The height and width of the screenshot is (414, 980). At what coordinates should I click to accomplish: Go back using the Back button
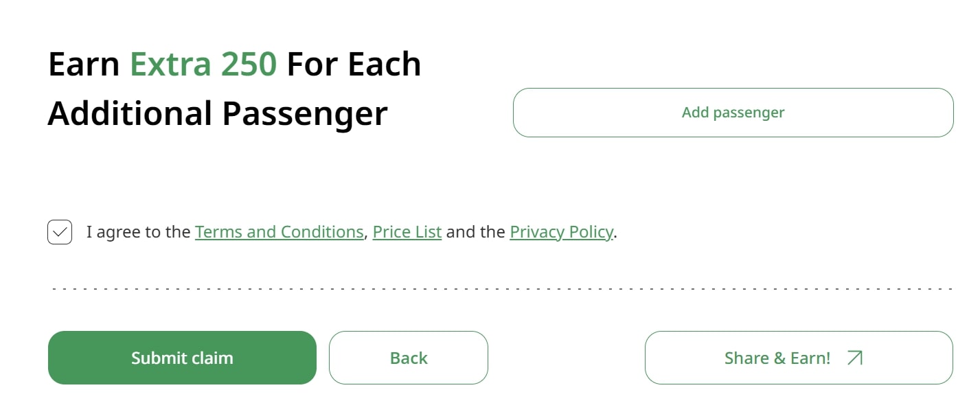pos(409,358)
